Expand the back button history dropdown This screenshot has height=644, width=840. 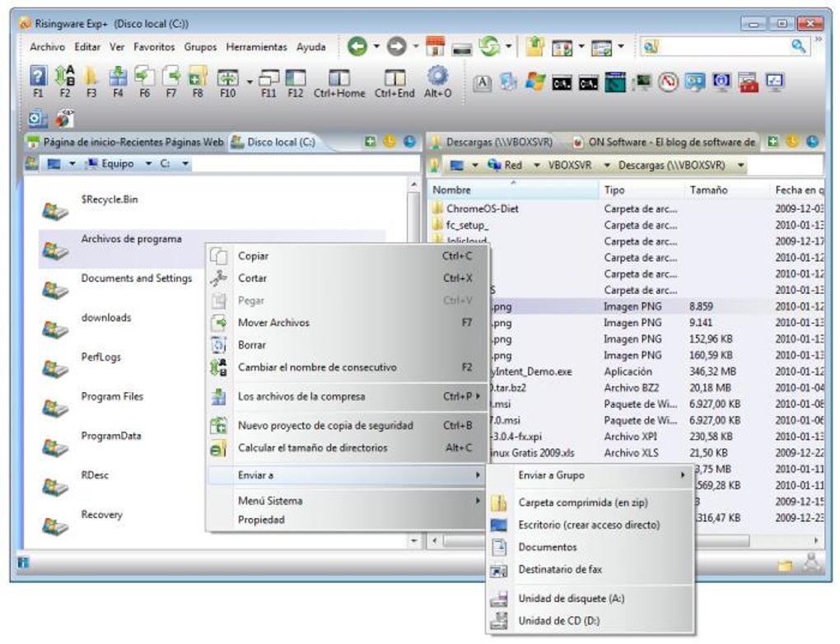376,45
